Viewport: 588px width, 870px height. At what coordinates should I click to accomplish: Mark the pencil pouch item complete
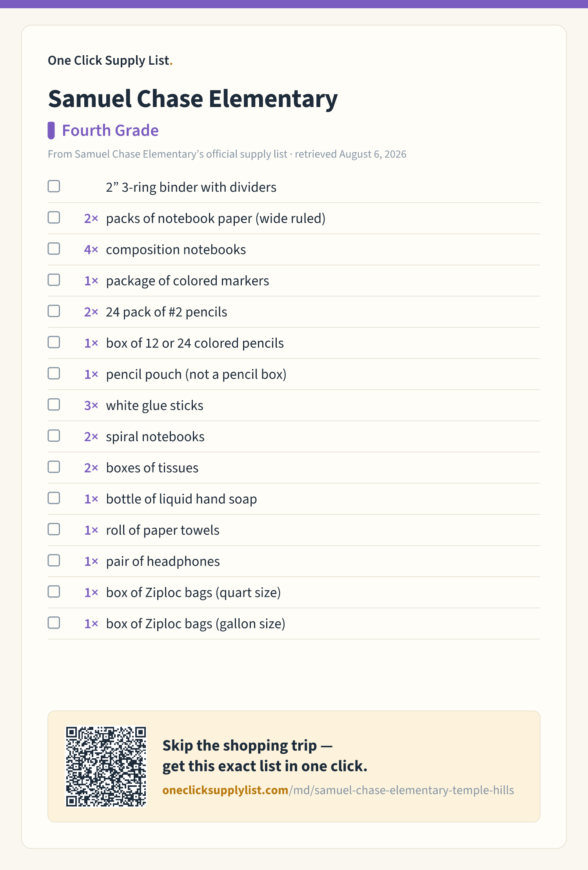pos(54,373)
